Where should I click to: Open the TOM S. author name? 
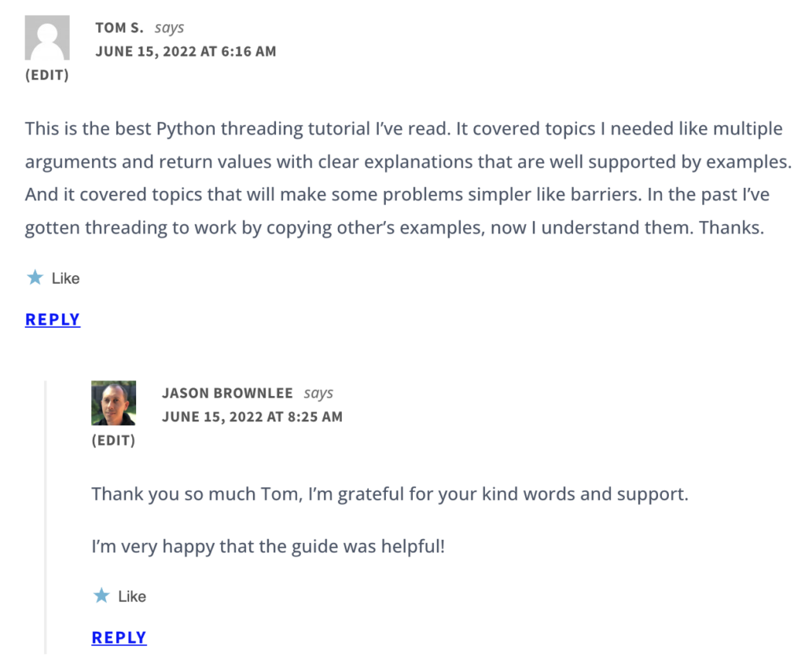click(x=119, y=28)
